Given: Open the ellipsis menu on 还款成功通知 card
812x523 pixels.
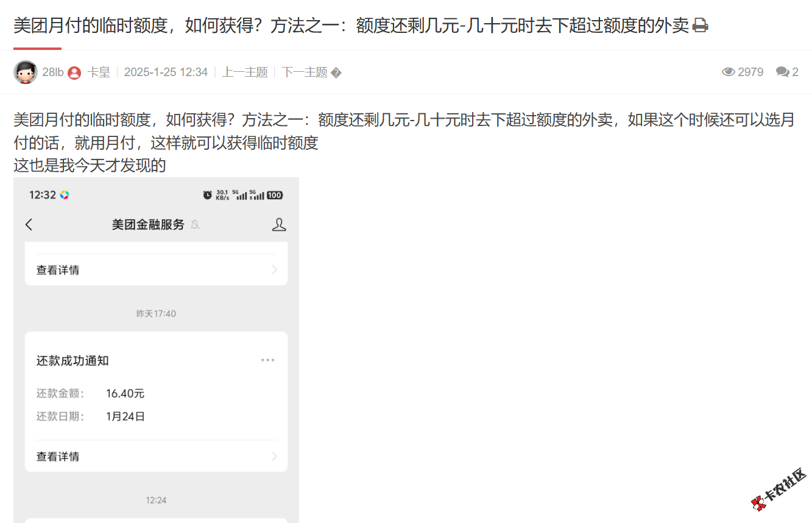Looking at the screenshot, I should click(x=267, y=360).
